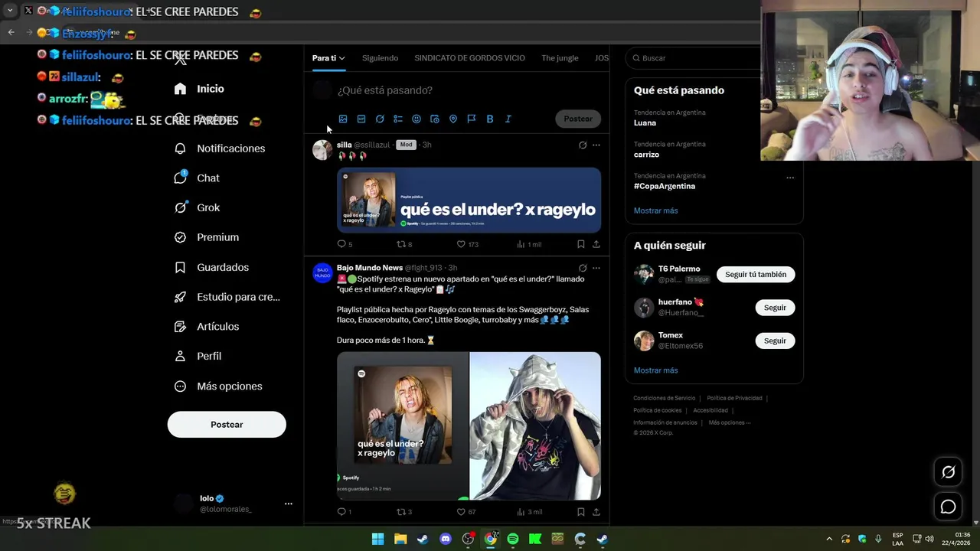Image resolution: width=980 pixels, height=551 pixels.
Task: Toggle italic formatting in composer
Action: [508, 119]
